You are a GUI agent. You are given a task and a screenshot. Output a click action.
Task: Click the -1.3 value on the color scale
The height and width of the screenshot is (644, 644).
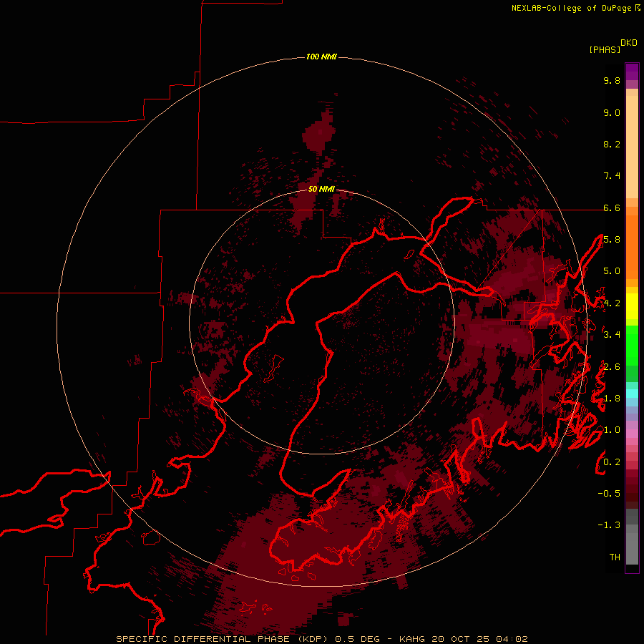(x=609, y=525)
